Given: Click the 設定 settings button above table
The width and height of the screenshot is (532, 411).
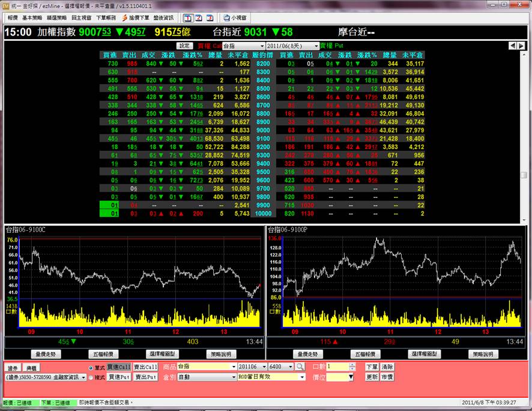Looking at the screenshot, I should 184,46.
